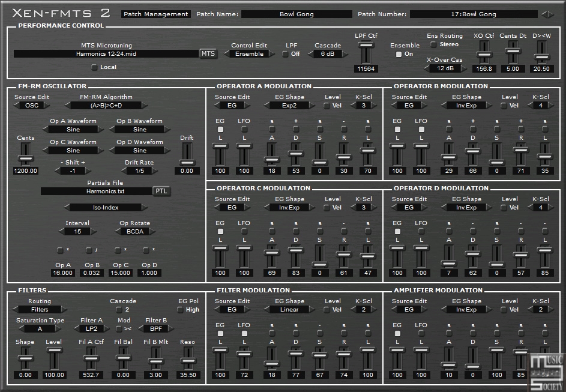The width and height of the screenshot is (566, 392).
Task: Click the MTS load button
Action: [x=208, y=54]
